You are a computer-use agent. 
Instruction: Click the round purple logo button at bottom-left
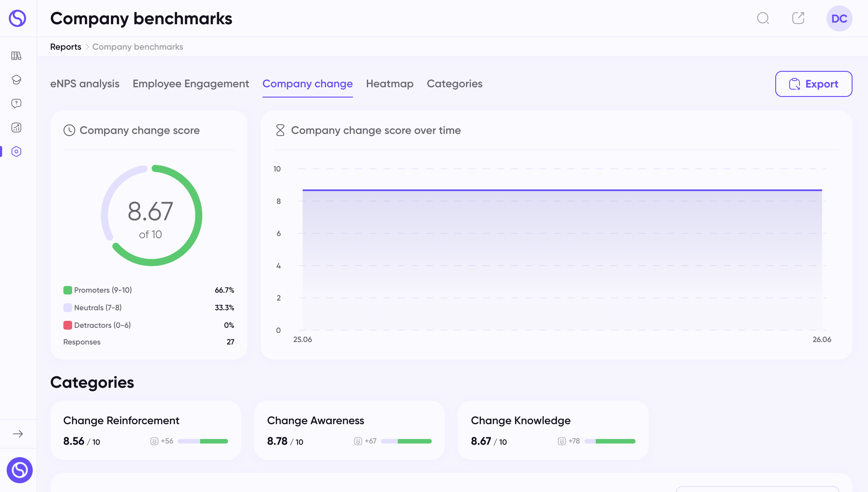pyautogui.click(x=20, y=470)
